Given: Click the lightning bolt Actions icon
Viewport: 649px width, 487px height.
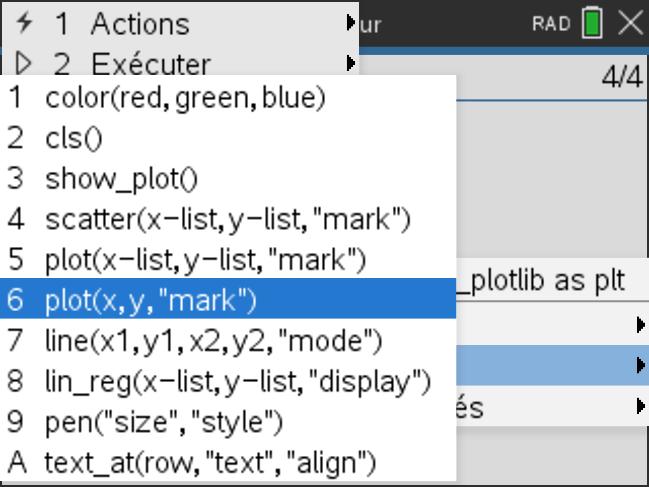Looking at the screenshot, I should point(24,23).
